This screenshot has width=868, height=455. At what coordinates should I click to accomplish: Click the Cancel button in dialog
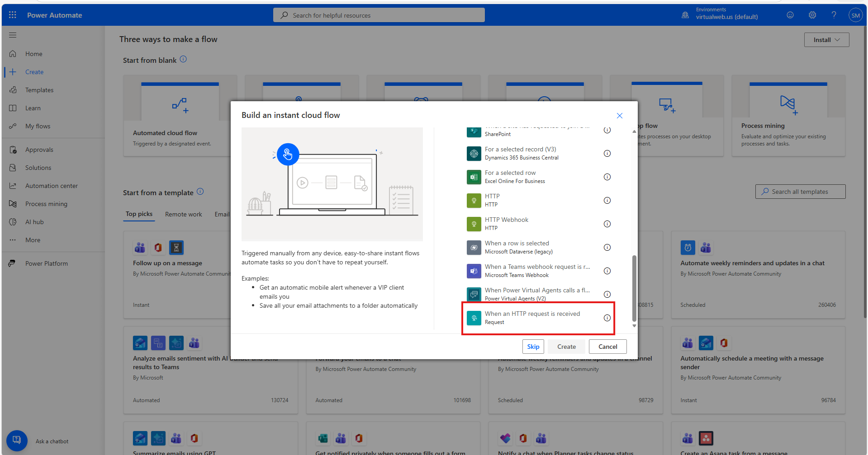607,347
